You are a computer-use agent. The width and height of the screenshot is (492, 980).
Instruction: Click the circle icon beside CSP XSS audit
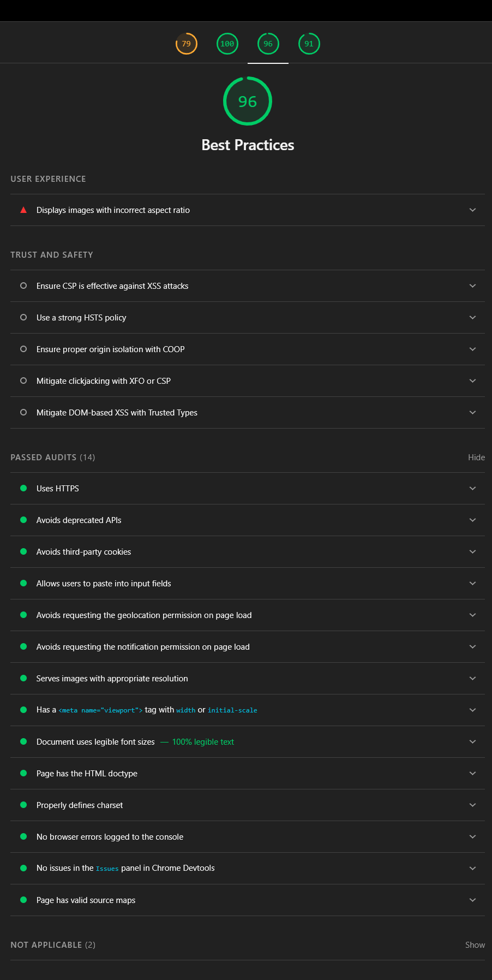pos(23,286)
